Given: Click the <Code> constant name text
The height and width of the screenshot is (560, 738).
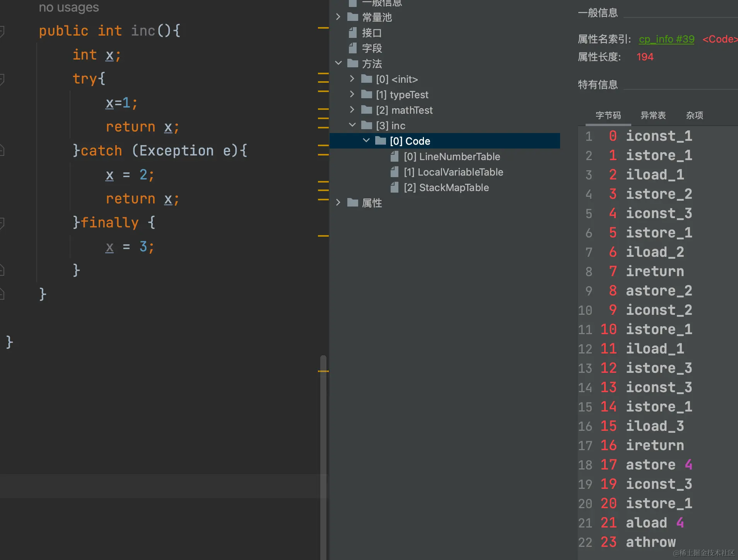Looking at the screenshot, I should click(720, 39).
